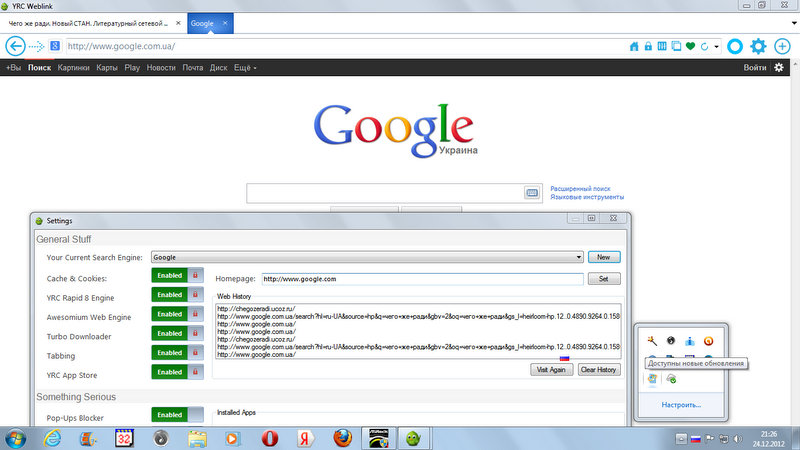Toggle the Pop-Ups Blocker switch
Viewport: 800px width, 450px height.
[177, 415]
